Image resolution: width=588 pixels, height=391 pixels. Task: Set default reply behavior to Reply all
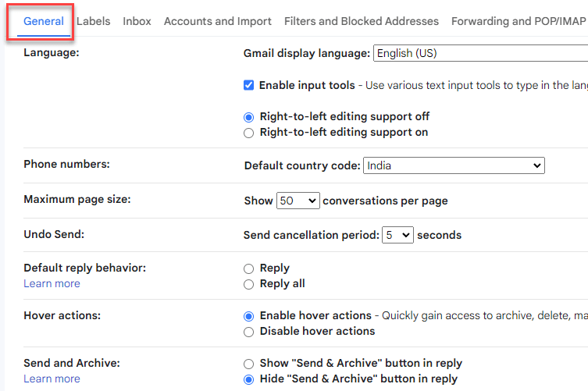[x=249, y=284]
